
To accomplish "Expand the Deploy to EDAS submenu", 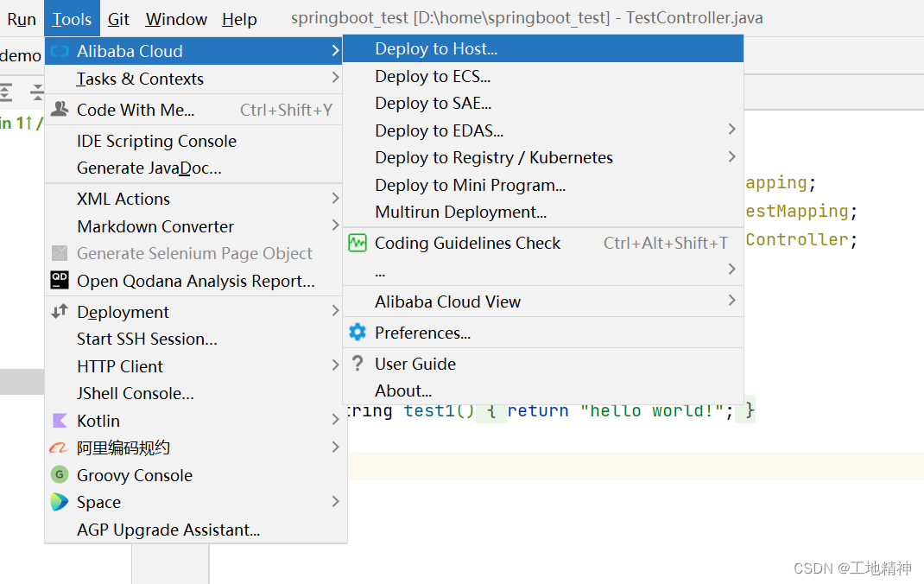I will (732, 129).
